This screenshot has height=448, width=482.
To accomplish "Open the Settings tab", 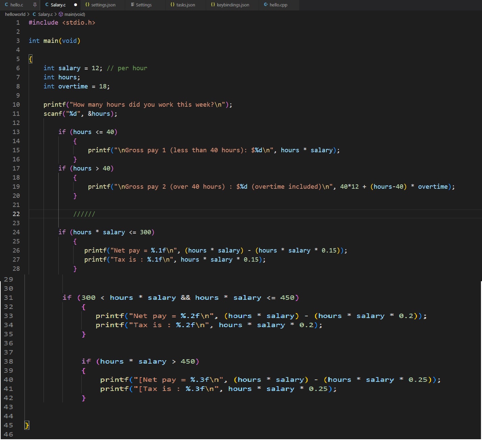I will click(144, 5).
